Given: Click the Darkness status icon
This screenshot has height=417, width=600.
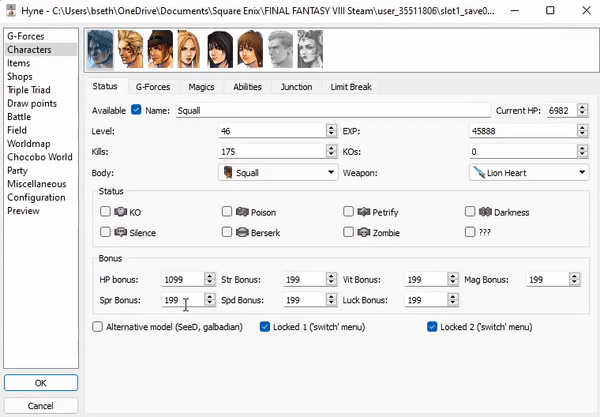Looking at the screenshot, I should click(x=485, y=212).
